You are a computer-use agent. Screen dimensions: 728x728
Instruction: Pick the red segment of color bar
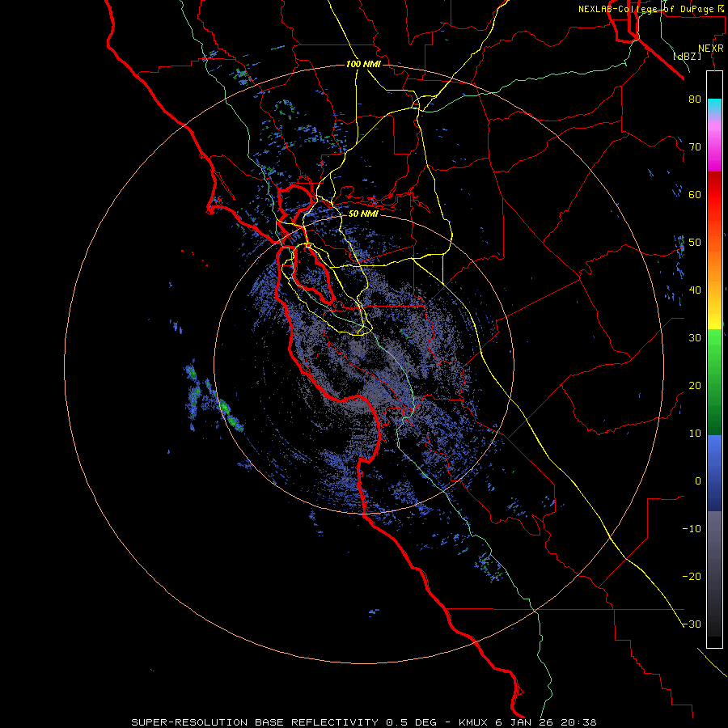[714, 195]
